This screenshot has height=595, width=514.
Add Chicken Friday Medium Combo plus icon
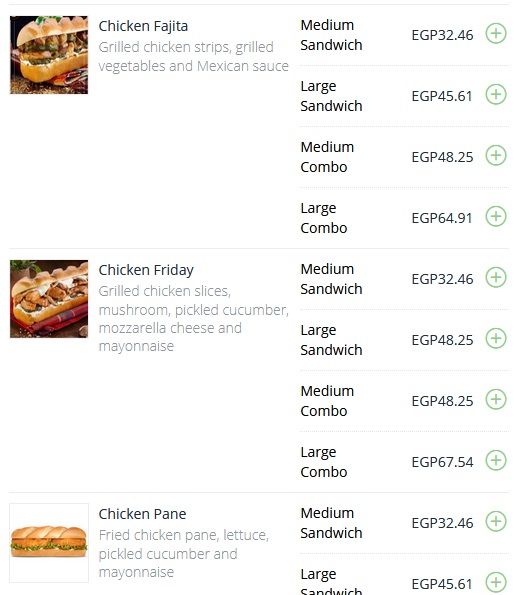pyautogui.click(x=496, y=400)
